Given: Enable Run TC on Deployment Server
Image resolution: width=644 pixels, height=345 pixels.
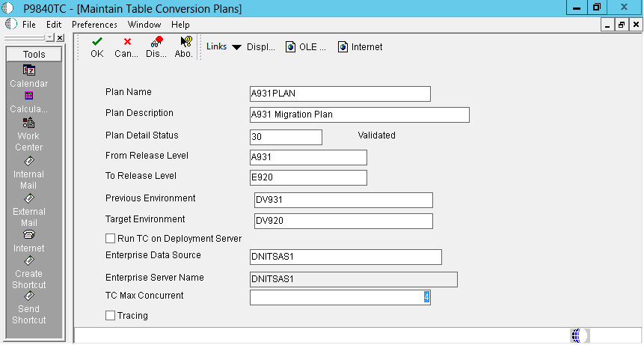Looking at the screenshot, I should tap(111, 239).
